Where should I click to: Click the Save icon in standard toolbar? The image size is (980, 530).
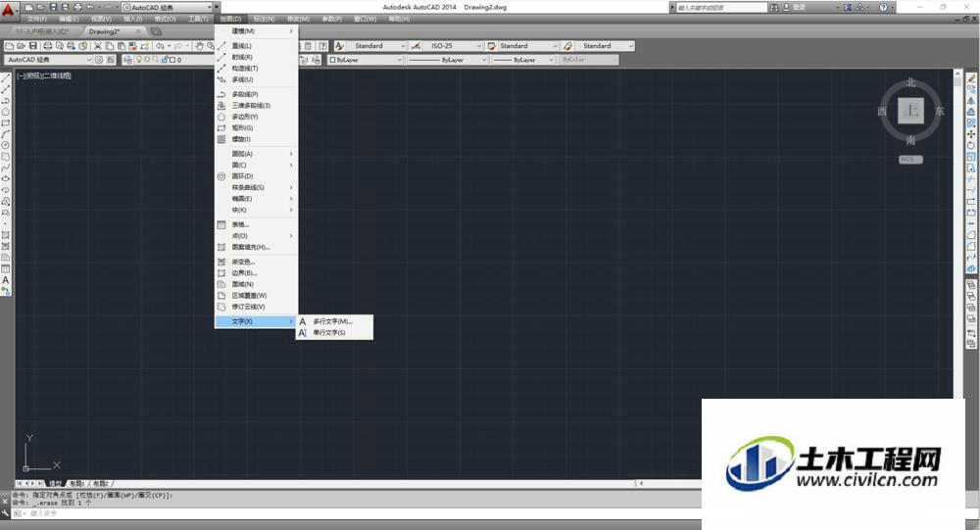tap(33, 46)
